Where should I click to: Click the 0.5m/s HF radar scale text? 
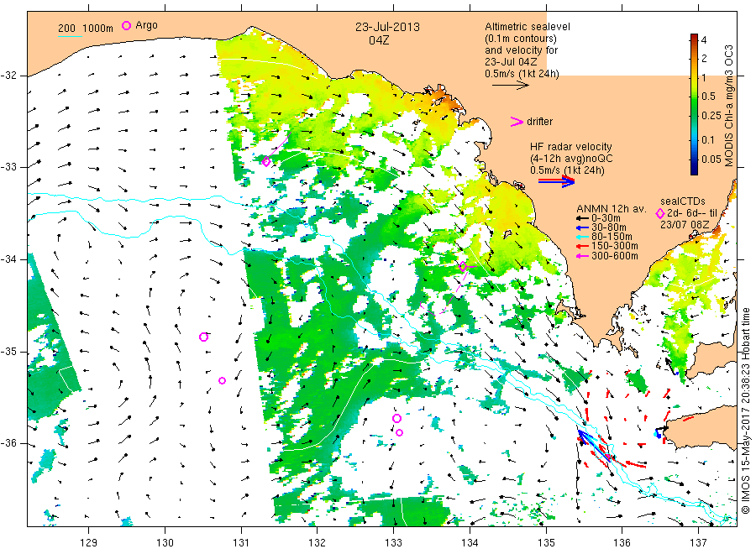pos(567,170)
